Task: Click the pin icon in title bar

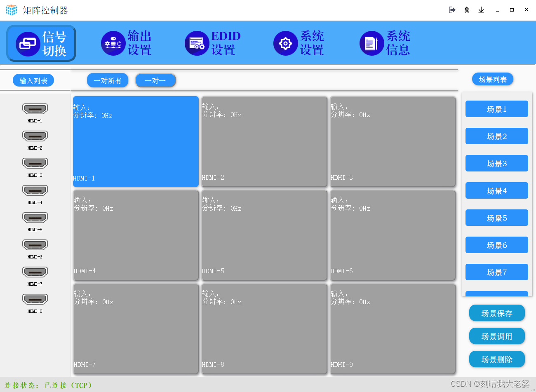Action: click(x=467, y=10)
